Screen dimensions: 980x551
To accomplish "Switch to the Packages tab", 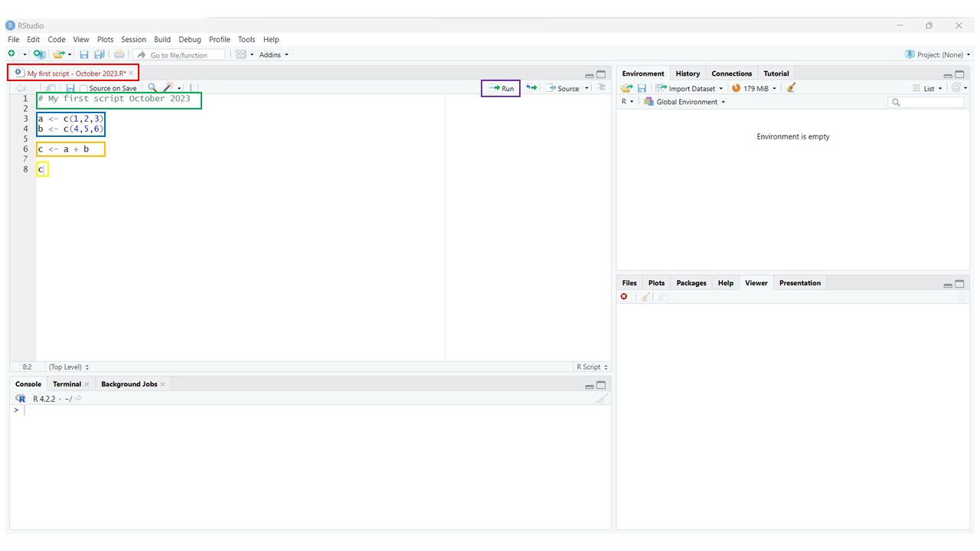I will [691, 283].
